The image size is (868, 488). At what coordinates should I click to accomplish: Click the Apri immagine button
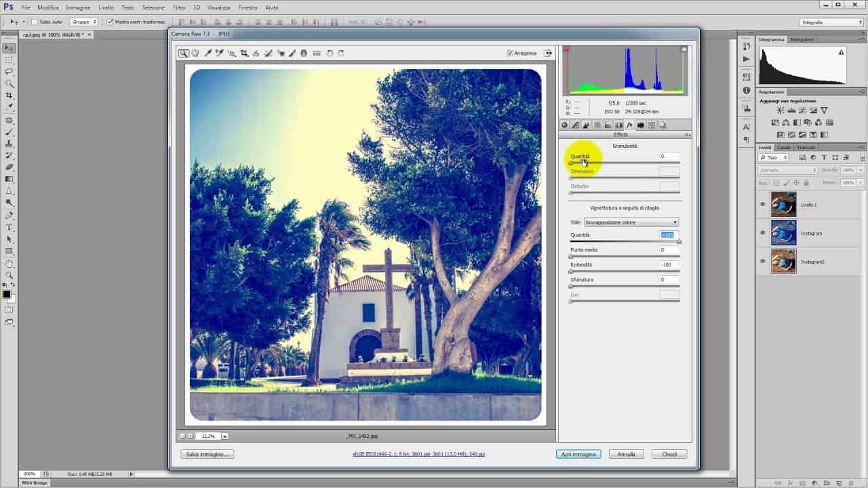click(x=578, y=453)
